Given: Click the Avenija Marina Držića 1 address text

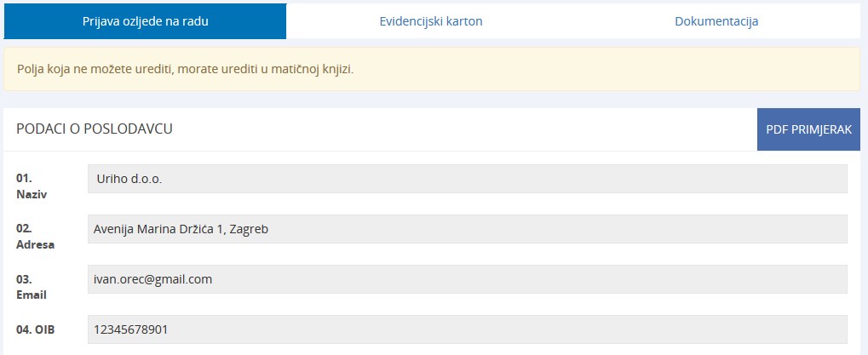Looking at the screenshot, I should coord(181,229).
